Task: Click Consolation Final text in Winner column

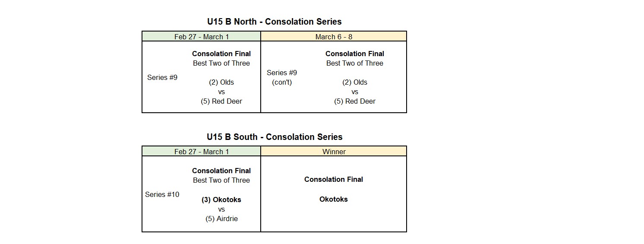Action: 334,179
